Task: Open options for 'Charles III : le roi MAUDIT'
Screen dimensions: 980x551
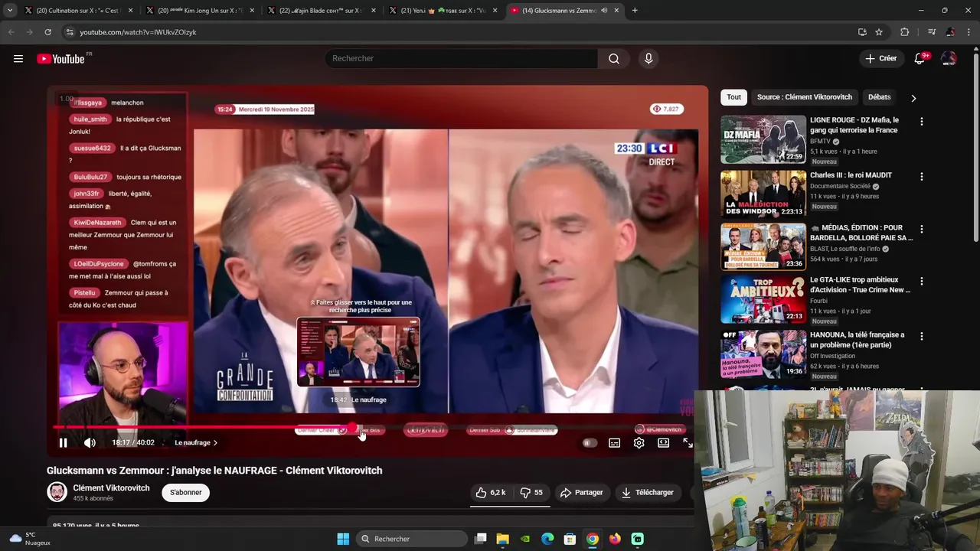Action: pyautogui.click(x=921, y=177)
